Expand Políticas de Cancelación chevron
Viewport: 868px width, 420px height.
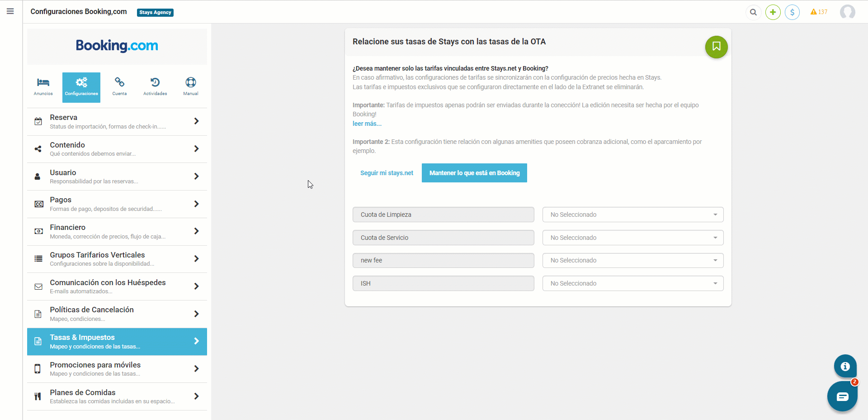click(196, 314)
